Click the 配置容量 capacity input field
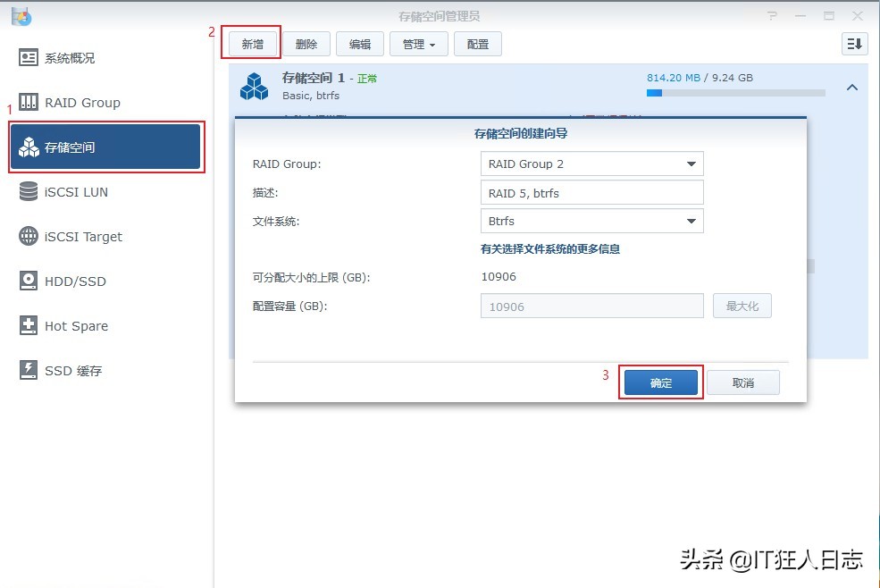The height and width of the screenshot is (588, 880). (591, 306)
